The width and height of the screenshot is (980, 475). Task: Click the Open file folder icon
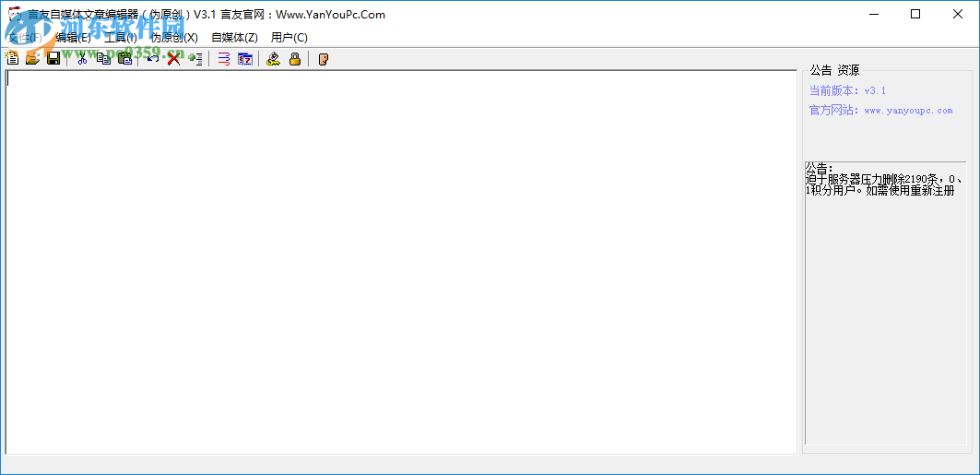(x=32, y=59)
